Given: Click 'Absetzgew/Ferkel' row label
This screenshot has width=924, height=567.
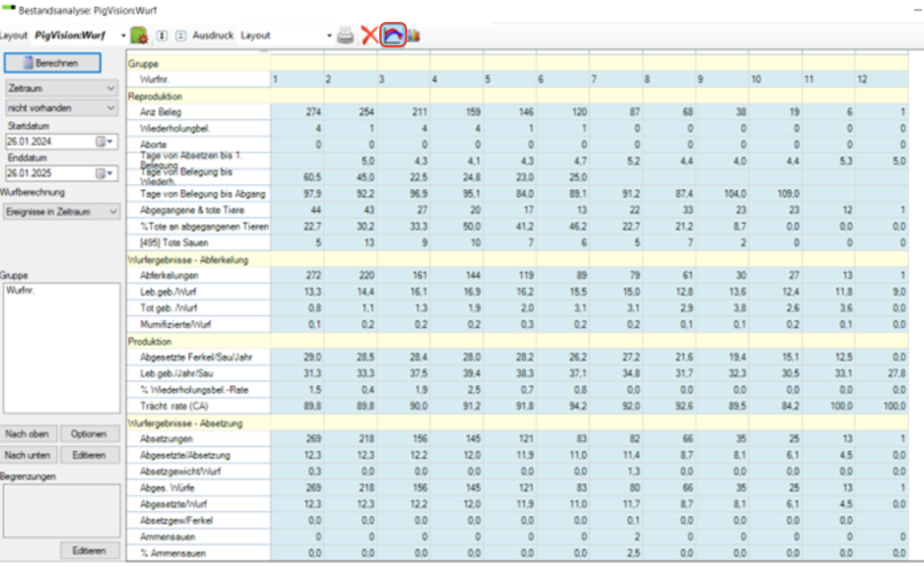Looking at the screenshot, I should [x=177, y=520].
